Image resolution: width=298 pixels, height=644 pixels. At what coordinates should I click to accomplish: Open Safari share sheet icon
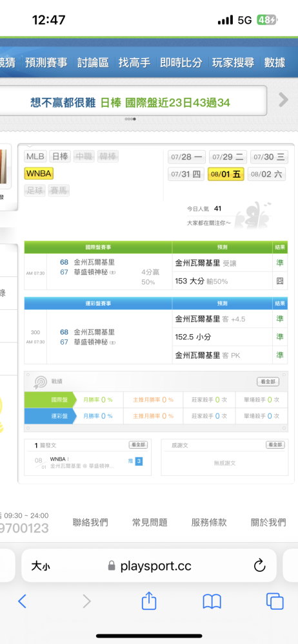[x=149, y=600]
